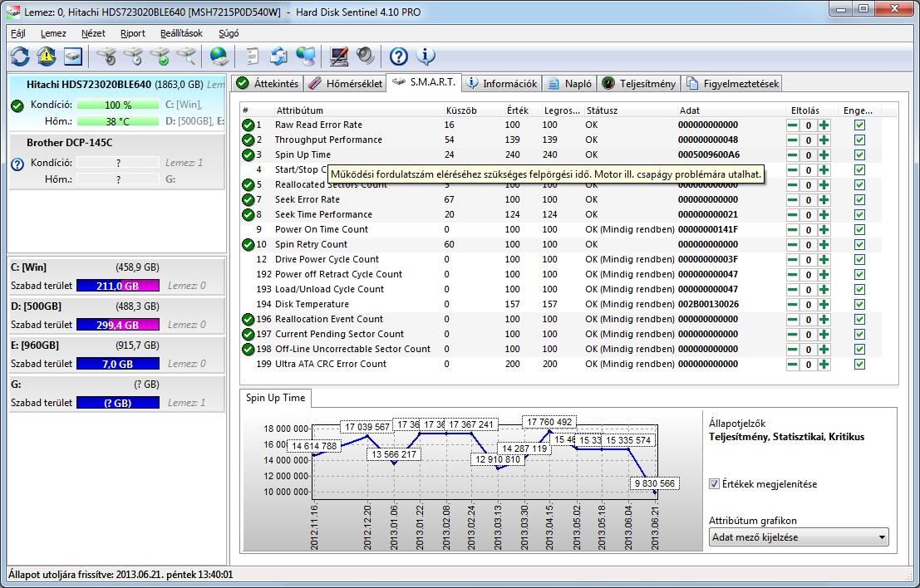Image resolution: width=920 pixels, height=588 pixels.
Task: Open the Nézet menu
Action: click(x=93, y=33)
